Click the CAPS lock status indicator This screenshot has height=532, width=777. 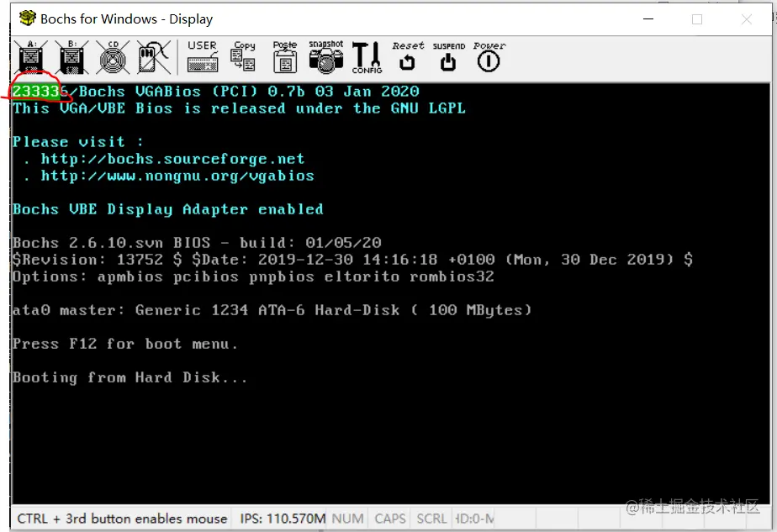390,518
